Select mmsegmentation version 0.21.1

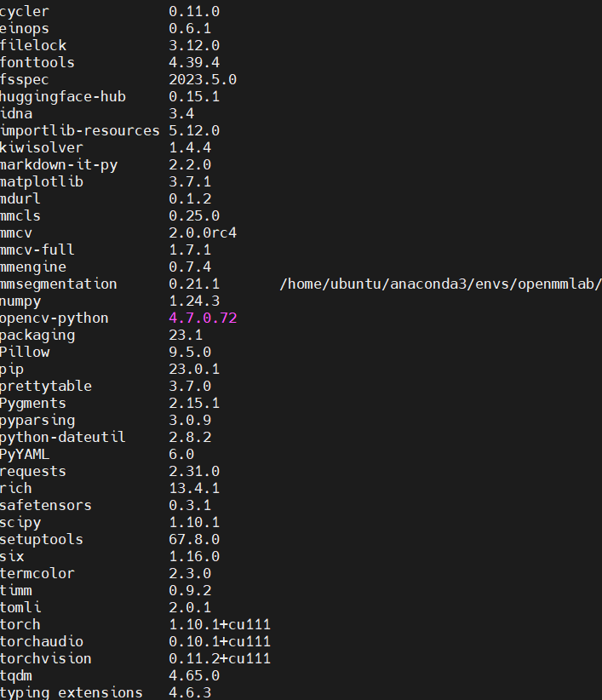coord(194,284)
